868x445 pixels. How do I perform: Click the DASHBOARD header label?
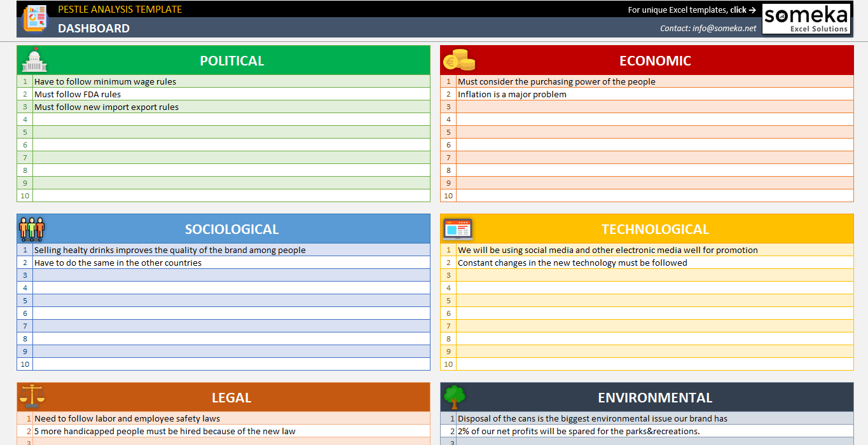tap(93, 29)
